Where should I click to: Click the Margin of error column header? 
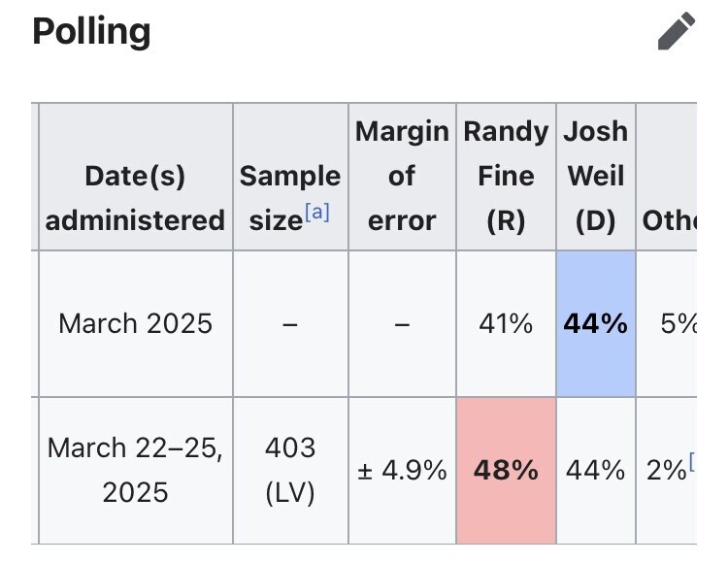(x=402, y=176)
